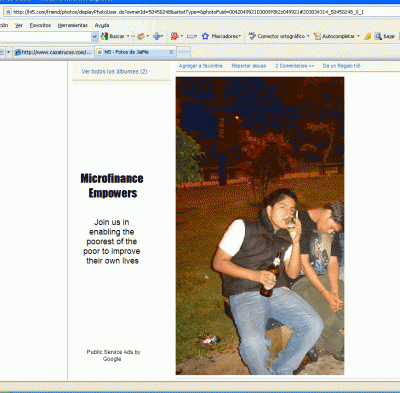Click Reportar abuso link
400x393 pixels.
click(249, 66)
